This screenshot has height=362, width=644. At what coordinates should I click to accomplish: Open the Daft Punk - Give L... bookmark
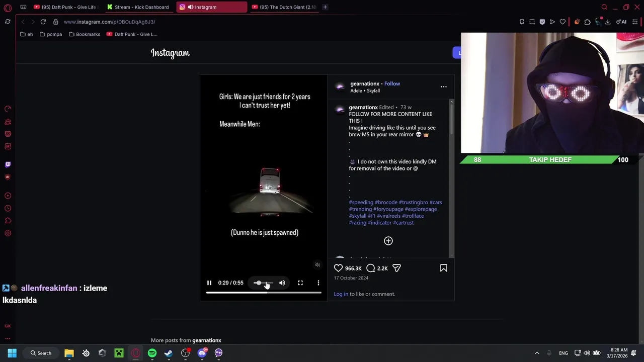point(132,34)
